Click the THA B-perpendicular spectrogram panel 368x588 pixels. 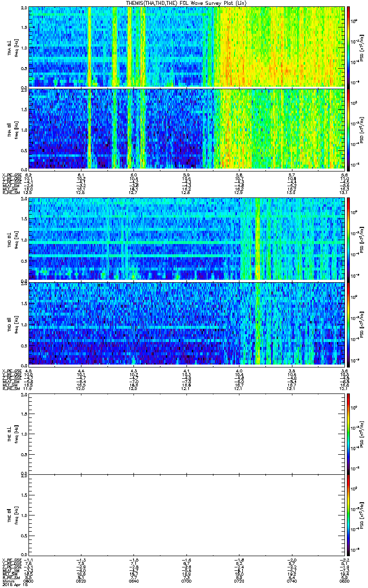tap(186, 47)
